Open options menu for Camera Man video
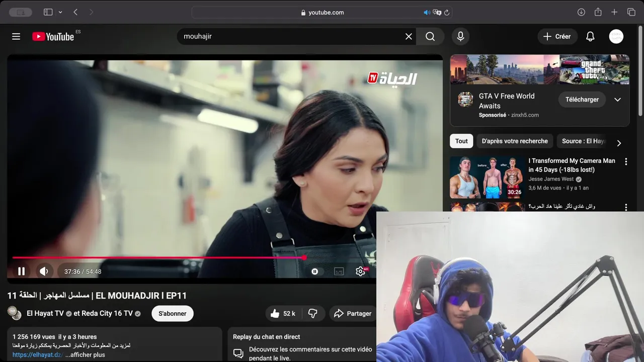 pyautogui.click(x=626, y=162)
